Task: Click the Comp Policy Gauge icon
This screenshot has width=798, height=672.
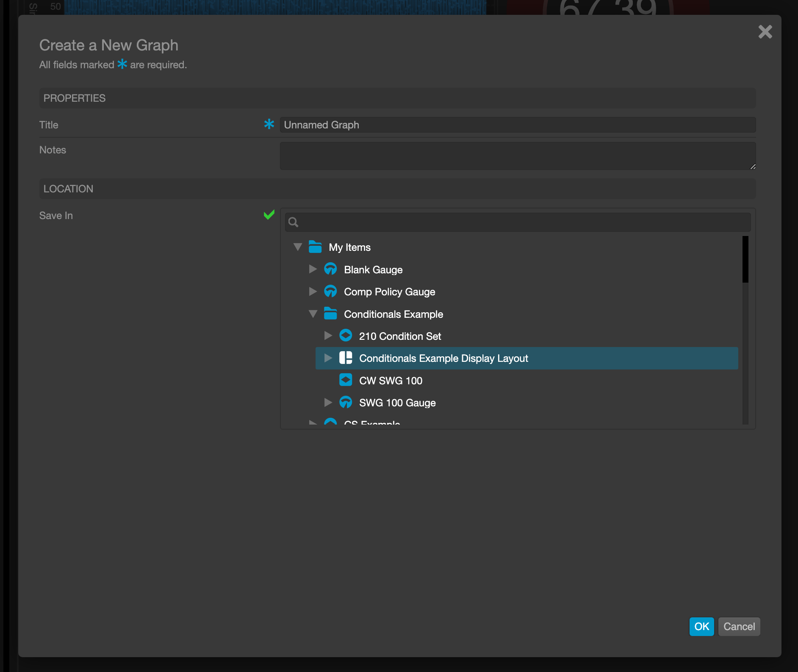Action: point(331,292)
